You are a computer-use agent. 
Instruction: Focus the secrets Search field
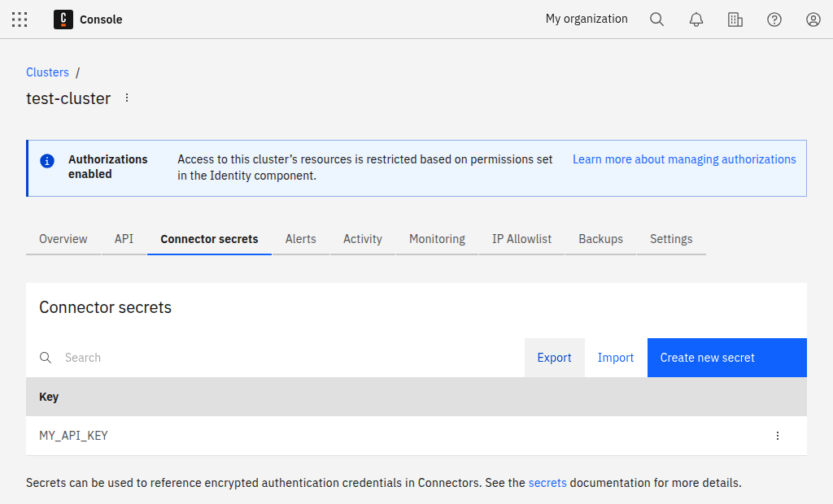click(285, 358)
